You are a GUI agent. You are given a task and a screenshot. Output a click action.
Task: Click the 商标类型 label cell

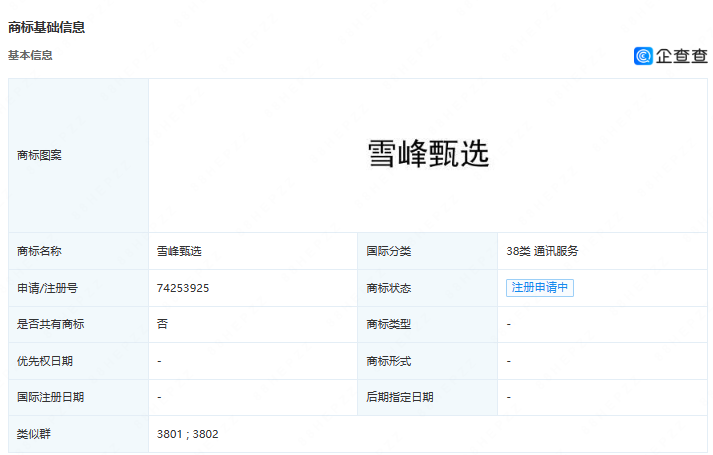(427, 325)
